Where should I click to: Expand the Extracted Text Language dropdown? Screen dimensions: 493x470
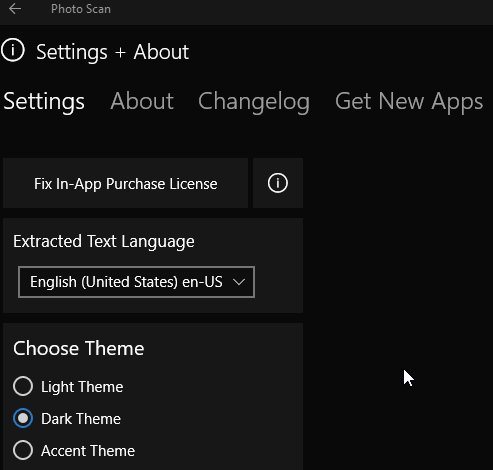pos(137,282)
